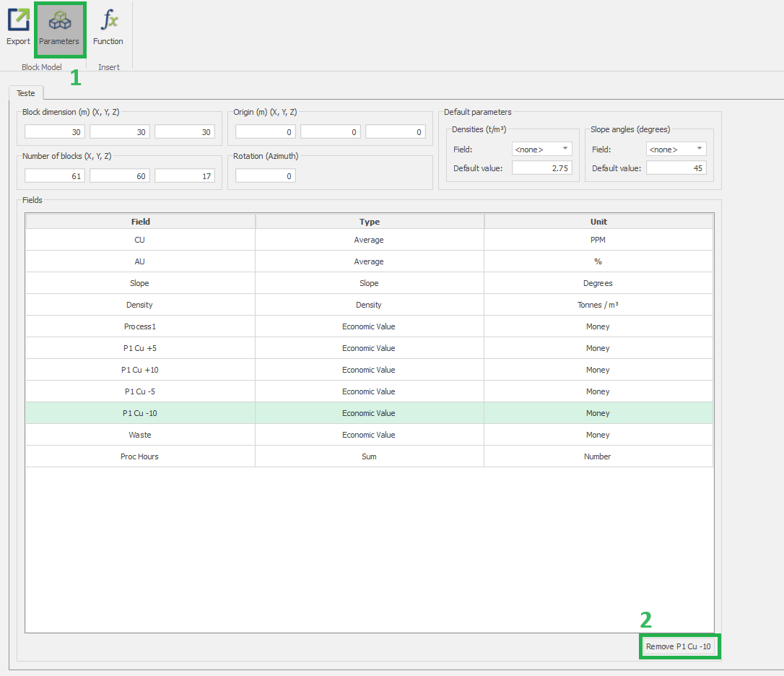Click the slope Default value field

click(x=676, y=168)
